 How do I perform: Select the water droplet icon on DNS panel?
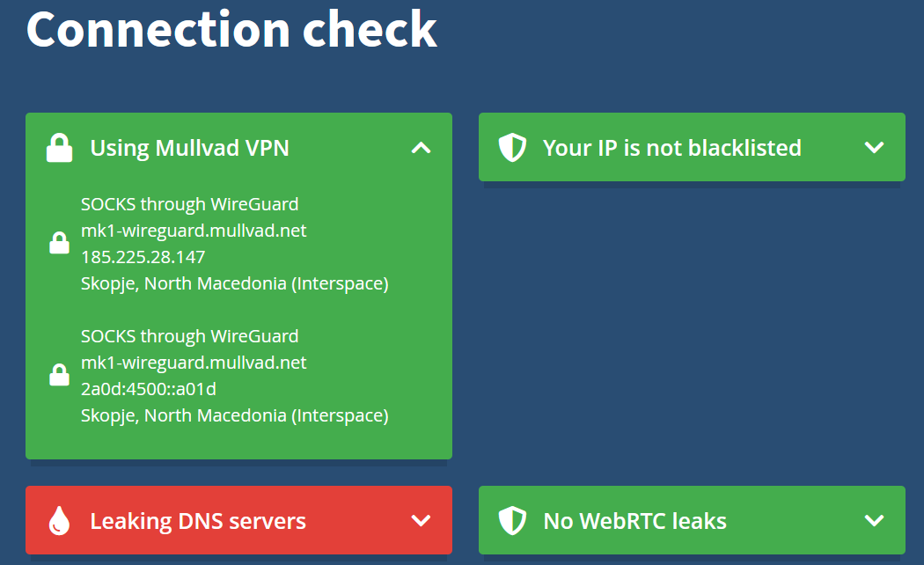tap(59, 520)
